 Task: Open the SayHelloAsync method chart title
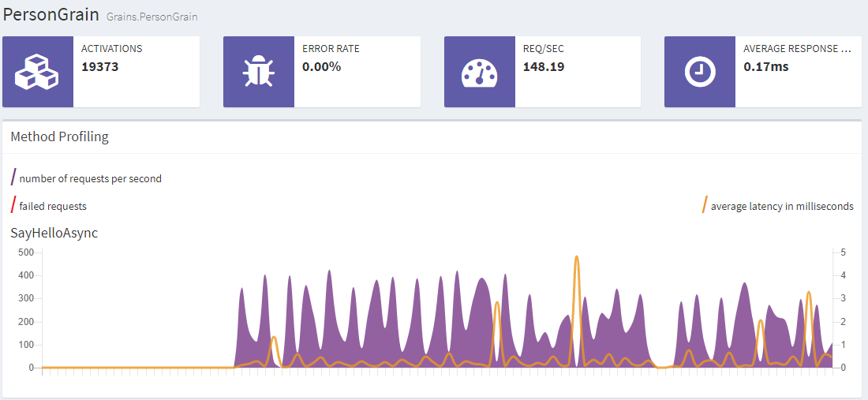click(54, 233)
